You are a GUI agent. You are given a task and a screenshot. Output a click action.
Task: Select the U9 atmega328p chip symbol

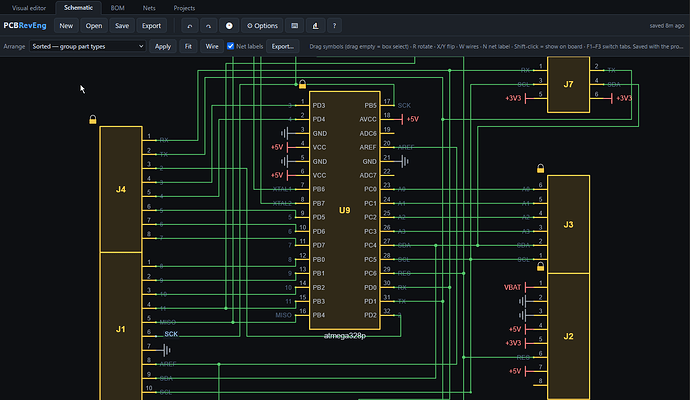tap(345, 210)
